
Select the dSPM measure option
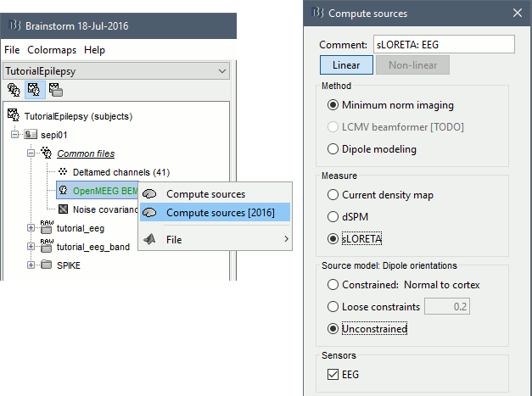pyautogui.click(x=333, y=216)
